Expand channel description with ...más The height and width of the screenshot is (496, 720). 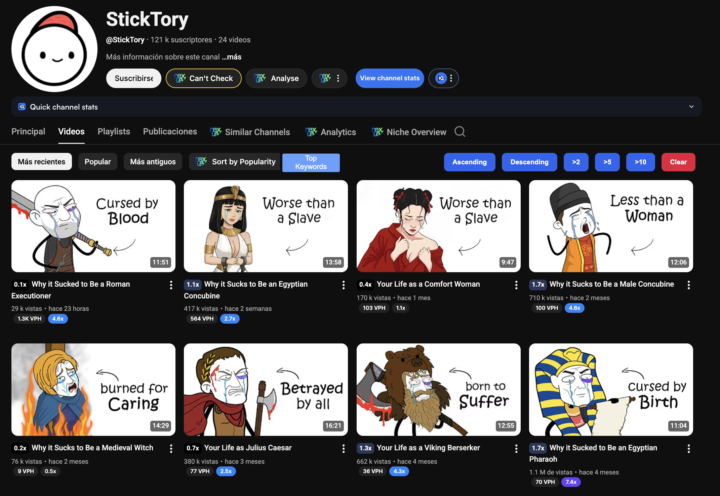(231, 57)
